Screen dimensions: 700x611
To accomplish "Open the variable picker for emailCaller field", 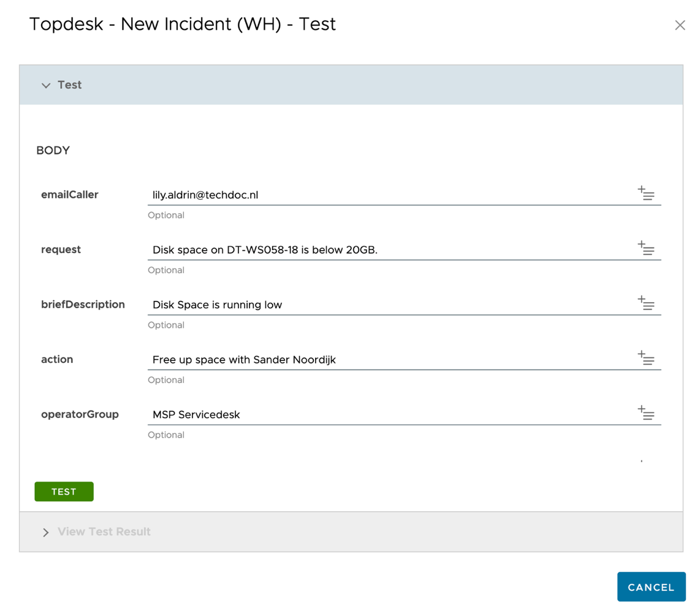I will 647,194.
